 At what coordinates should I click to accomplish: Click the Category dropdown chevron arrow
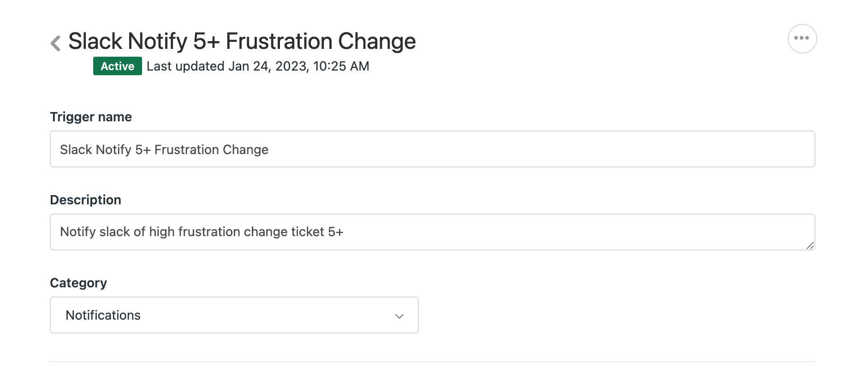click(399, 316)
